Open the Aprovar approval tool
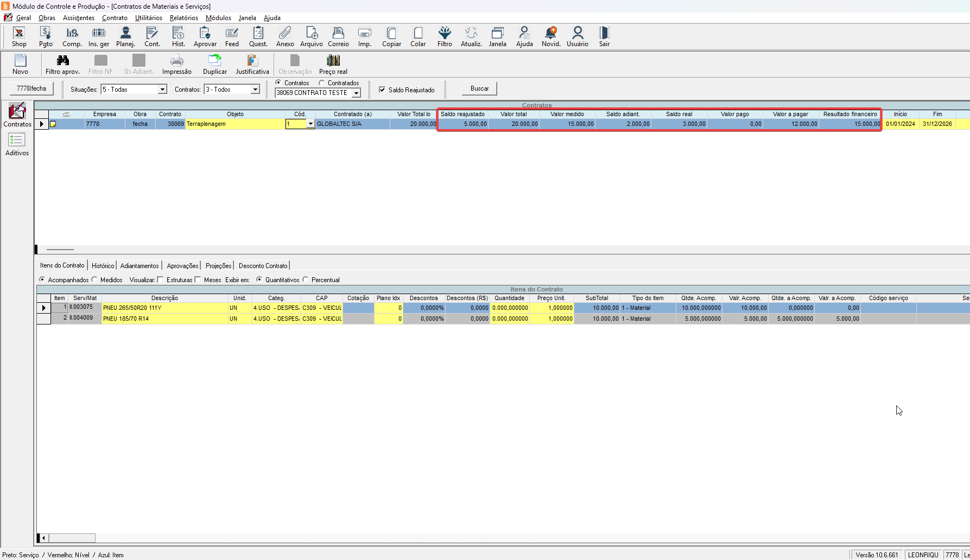 (x=205, y=37)
